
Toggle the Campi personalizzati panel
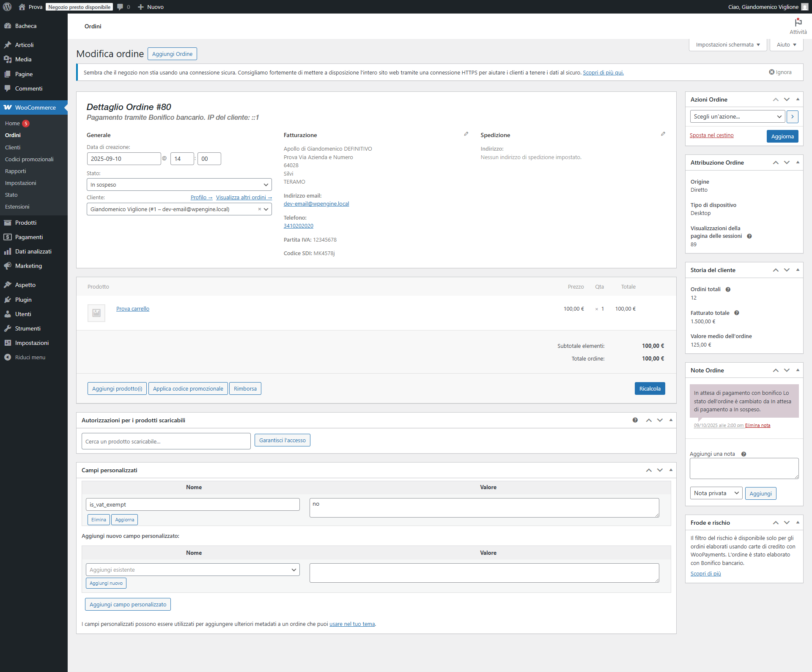pos(671,470)
